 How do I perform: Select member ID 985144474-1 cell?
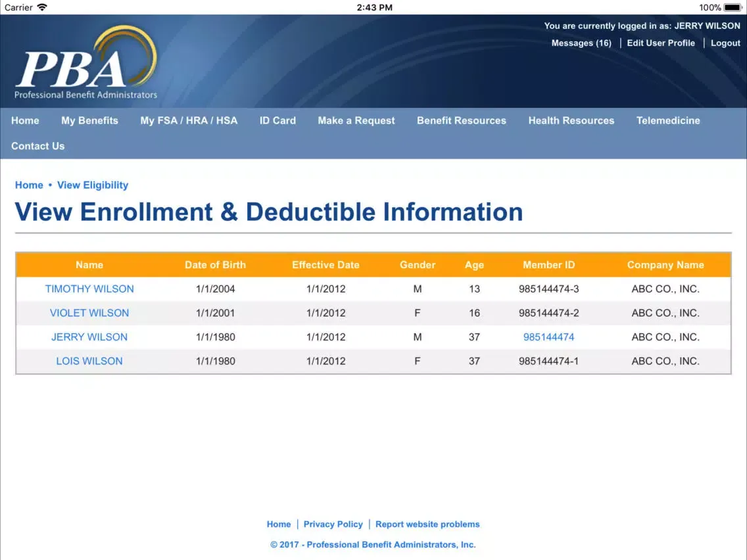click(x=549, y=361)
